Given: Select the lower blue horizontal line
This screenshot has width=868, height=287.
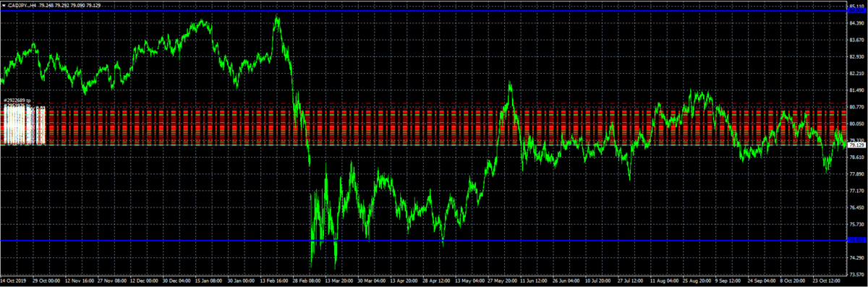Looking at the screenshot, I should [422, 240].
